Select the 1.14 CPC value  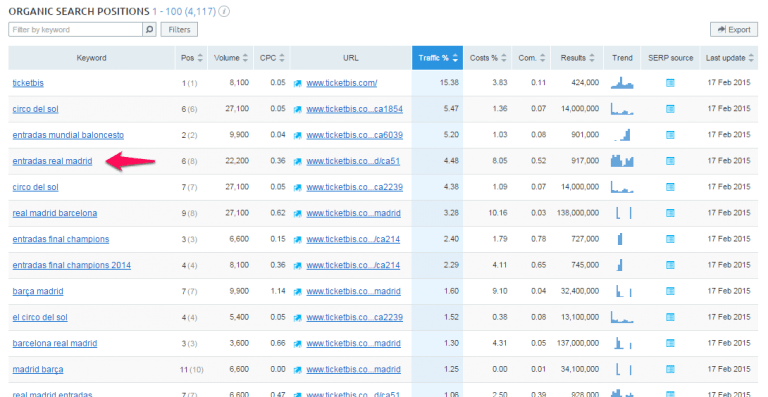(x=278, y=291)
